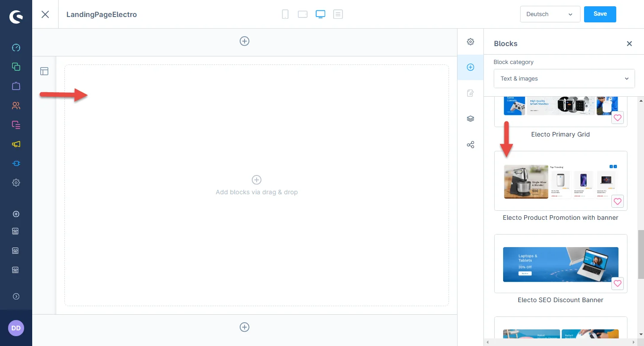Open the Blocks add tab in right rail

tap(470, 67)
